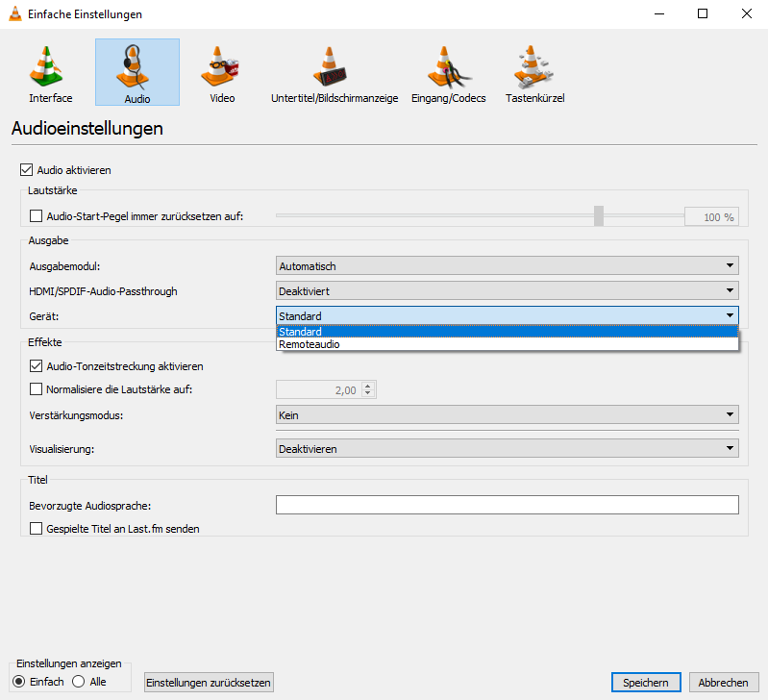The height and width of the screenshot is (700, 768).
Task: Click the Speichern button
Action: (x=645, y=683)
